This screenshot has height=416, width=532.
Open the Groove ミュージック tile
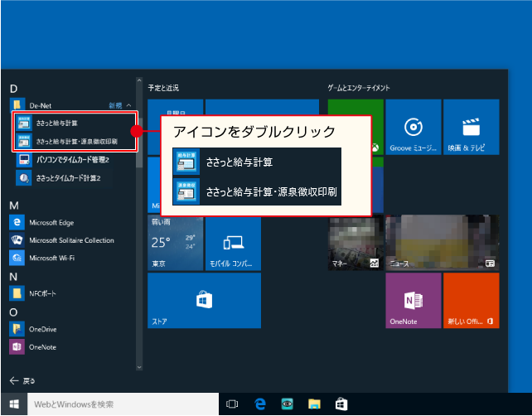point(414,127)
